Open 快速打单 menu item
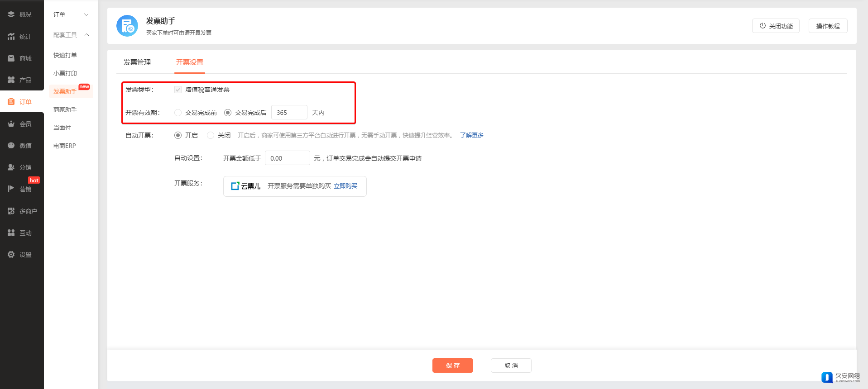 (65, 55)
